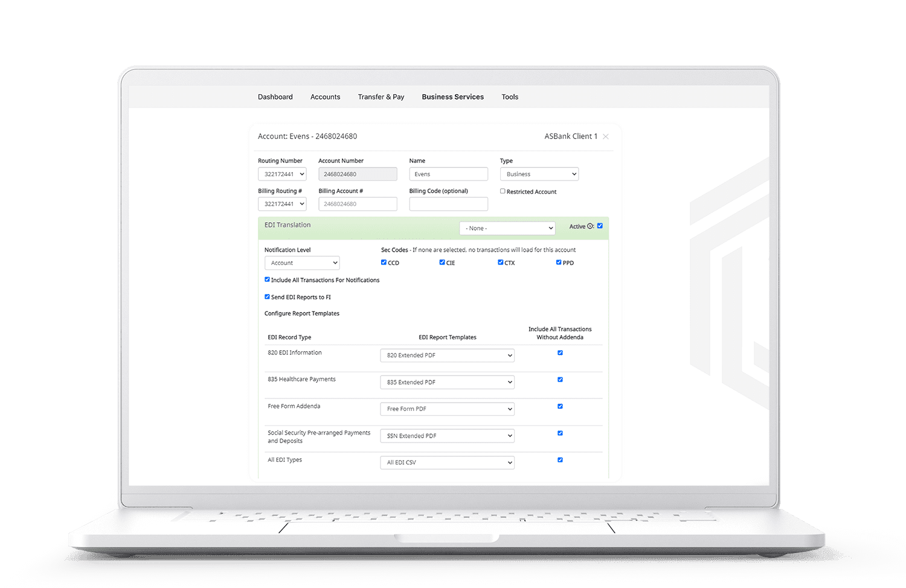Open the Dashboard menu item
The width and height of the screenshot is (906, 588).
pos(275,97)
